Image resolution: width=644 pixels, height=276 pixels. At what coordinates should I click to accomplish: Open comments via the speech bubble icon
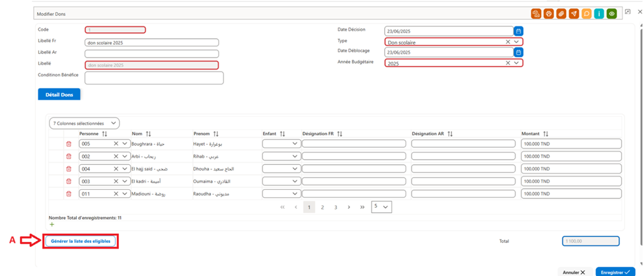tap(586, 14)
